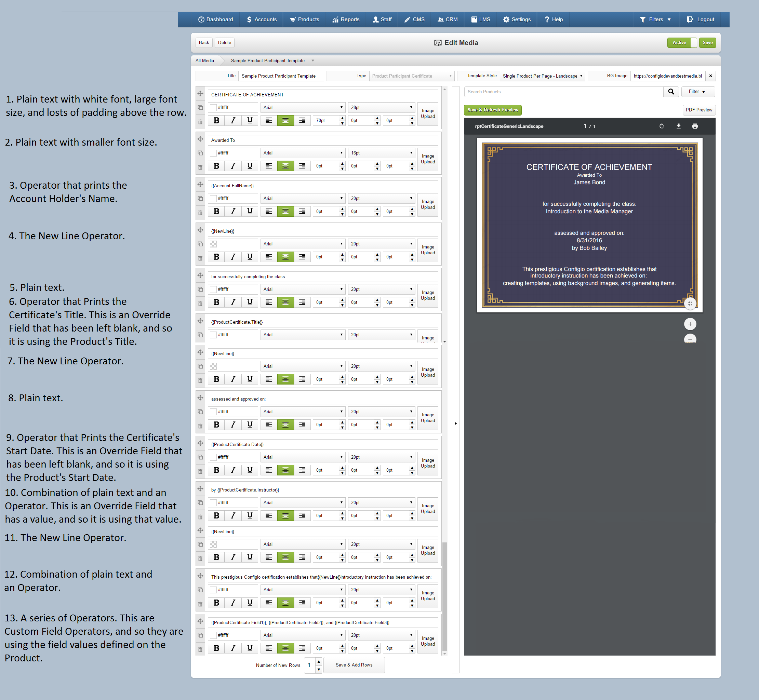Open the LMS menu
759x700 pixels.
[480, 19]
